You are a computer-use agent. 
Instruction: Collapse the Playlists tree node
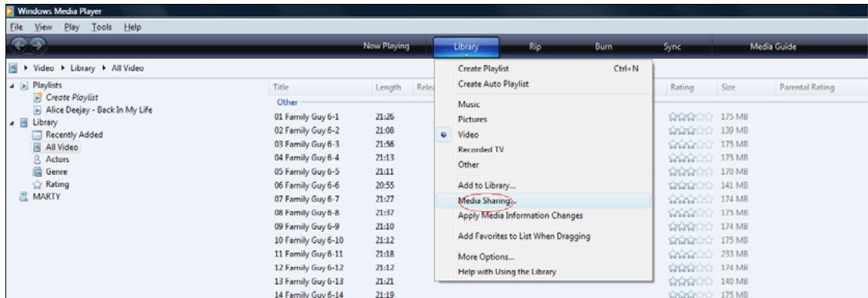pos(12,85)
